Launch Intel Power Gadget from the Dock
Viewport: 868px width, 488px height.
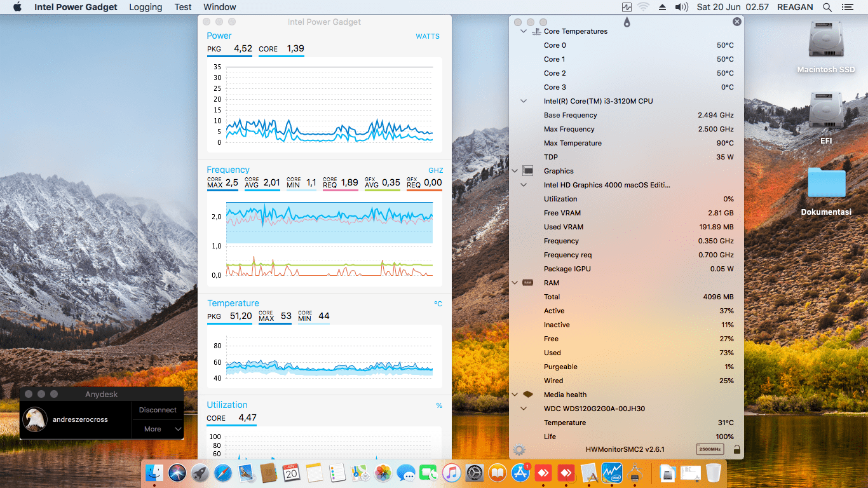coord(612,473)
